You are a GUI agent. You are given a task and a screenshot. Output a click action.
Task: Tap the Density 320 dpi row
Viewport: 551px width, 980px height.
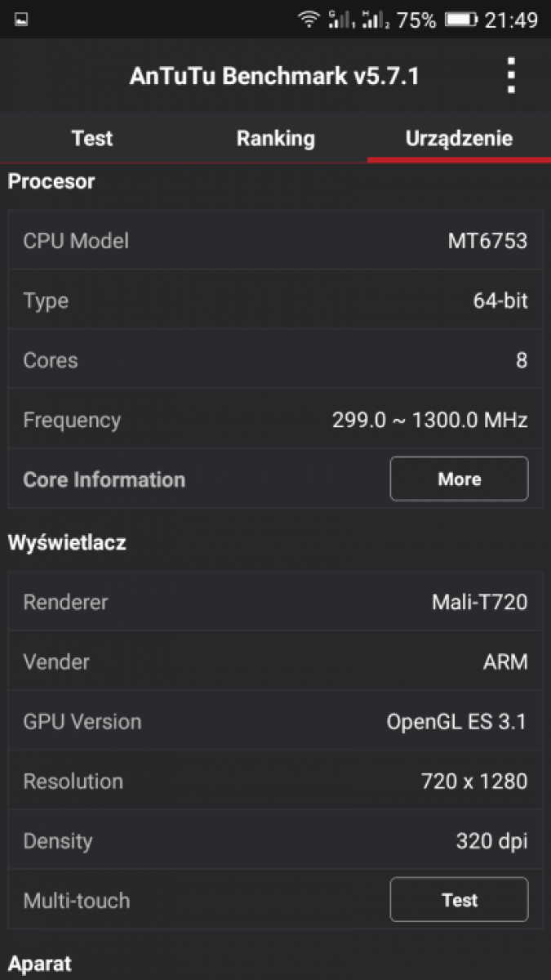point(275,841)
